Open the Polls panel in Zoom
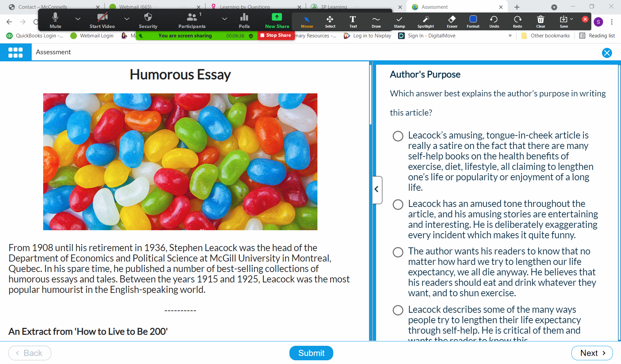The height and width of the screenshot is (364, 621). pyautogui.click(x=244, y=21)
